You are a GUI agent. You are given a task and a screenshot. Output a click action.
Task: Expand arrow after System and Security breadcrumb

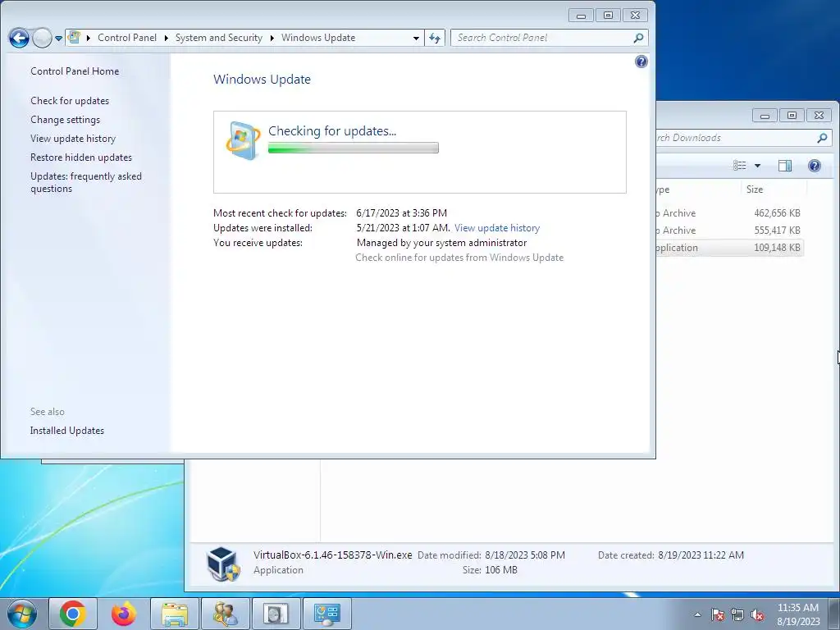point(272,38)
